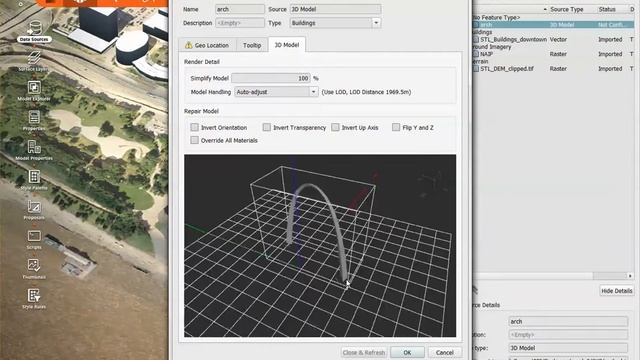The height and width of the screenshot is (360, 640).
Task: Select the STL_DEM_clipped.tif row
Action: tap(554, 69)
